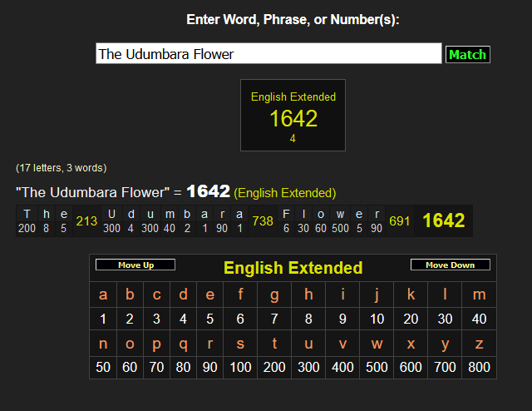Click the Move Down button

click(x=450, y=265)
